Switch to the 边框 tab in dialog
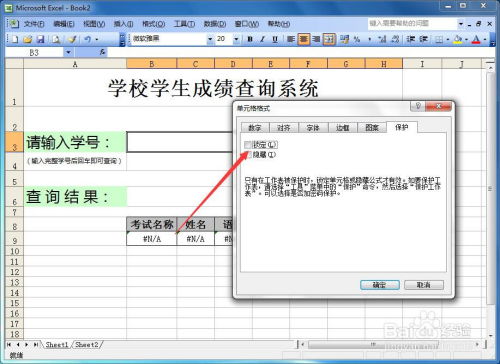 [x=343, y=128]
